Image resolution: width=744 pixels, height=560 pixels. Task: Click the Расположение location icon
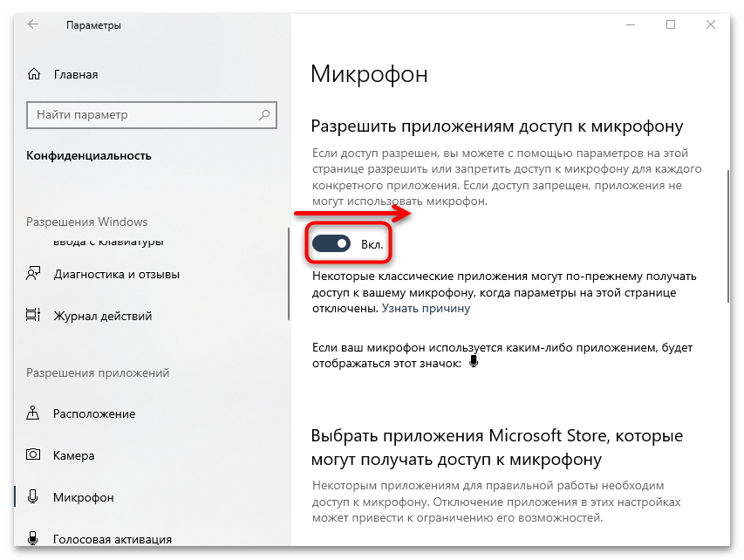pyautogui.click(x=34, y=413)
